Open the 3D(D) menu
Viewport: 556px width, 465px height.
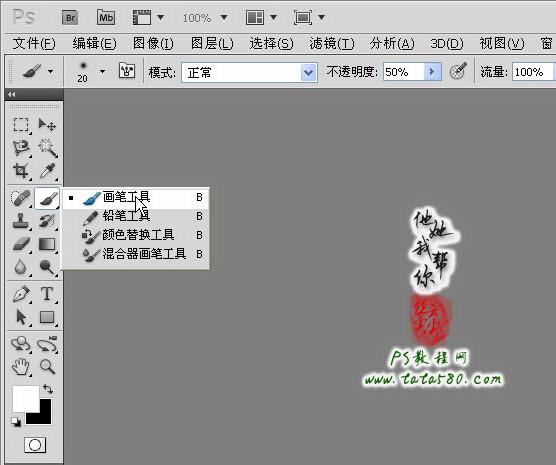(x=446, y=44)
